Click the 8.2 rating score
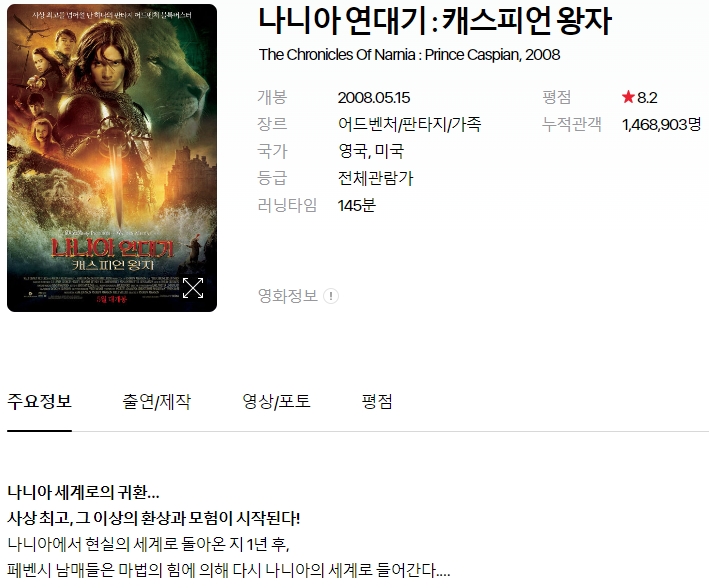 click(647, 98)
